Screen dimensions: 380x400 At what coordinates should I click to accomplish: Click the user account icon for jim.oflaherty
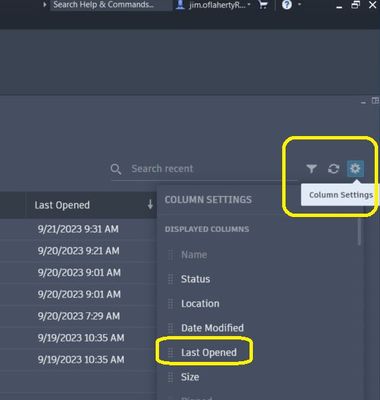[180, 5]
